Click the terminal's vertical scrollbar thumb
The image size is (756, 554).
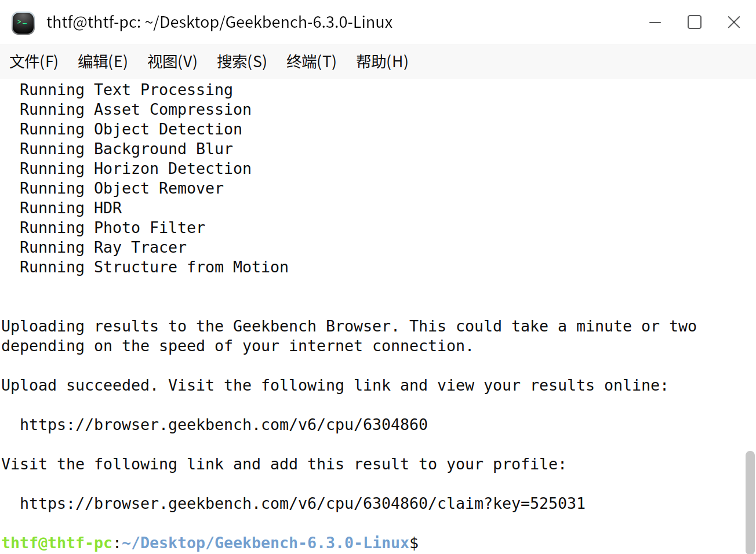tap(750, 501)
